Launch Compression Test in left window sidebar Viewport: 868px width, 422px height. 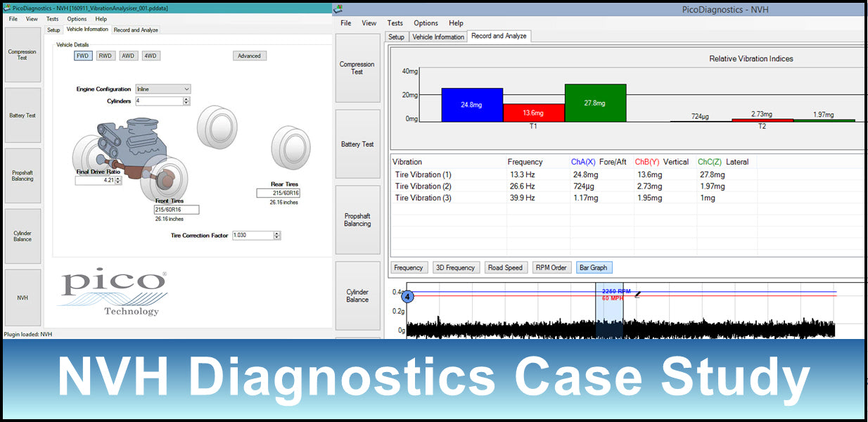[x=23, y=55]
